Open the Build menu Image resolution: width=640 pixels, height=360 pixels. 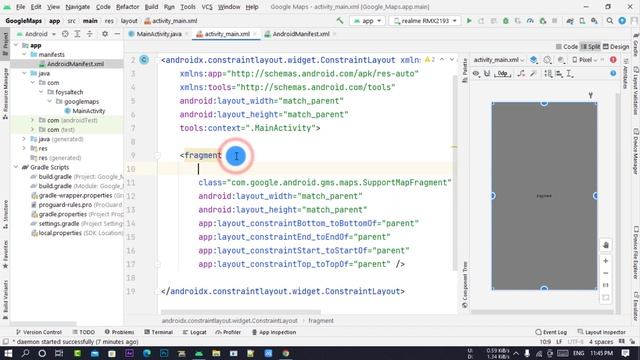tap(151, 7)
